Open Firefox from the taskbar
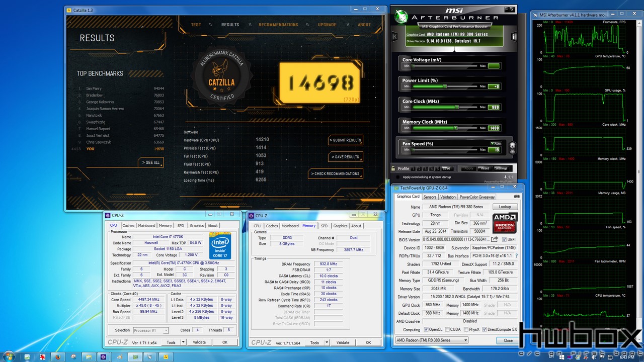Viewport: 644px width, 362px height. pyautogui.click(x=58, y=356)
